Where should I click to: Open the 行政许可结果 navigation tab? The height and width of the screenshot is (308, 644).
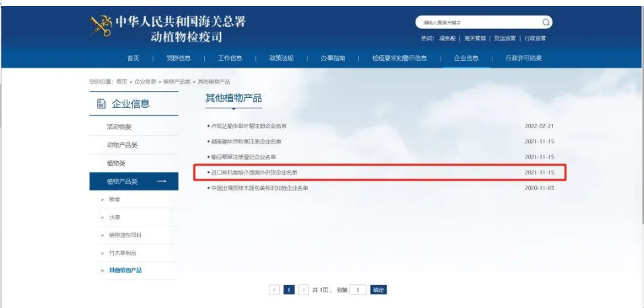[523, 59]
